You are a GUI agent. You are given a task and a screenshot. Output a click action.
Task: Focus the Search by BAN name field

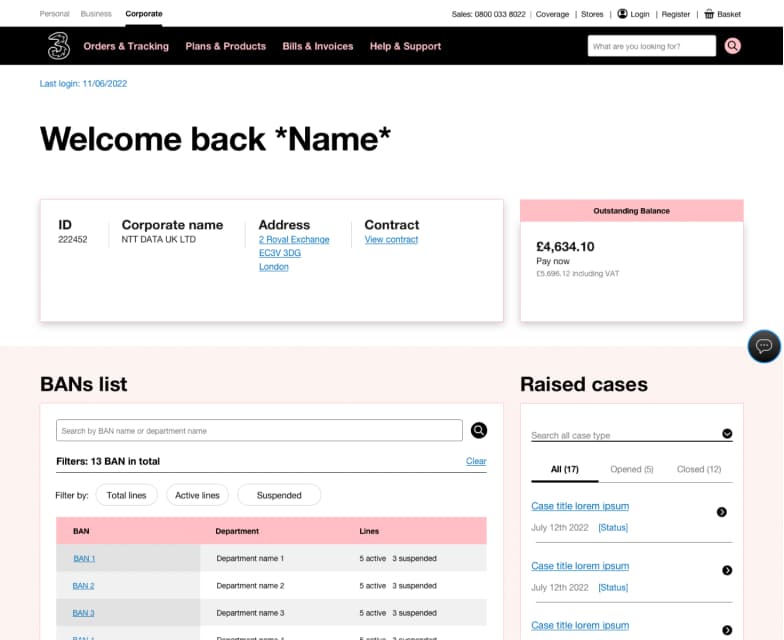[259, 430]
